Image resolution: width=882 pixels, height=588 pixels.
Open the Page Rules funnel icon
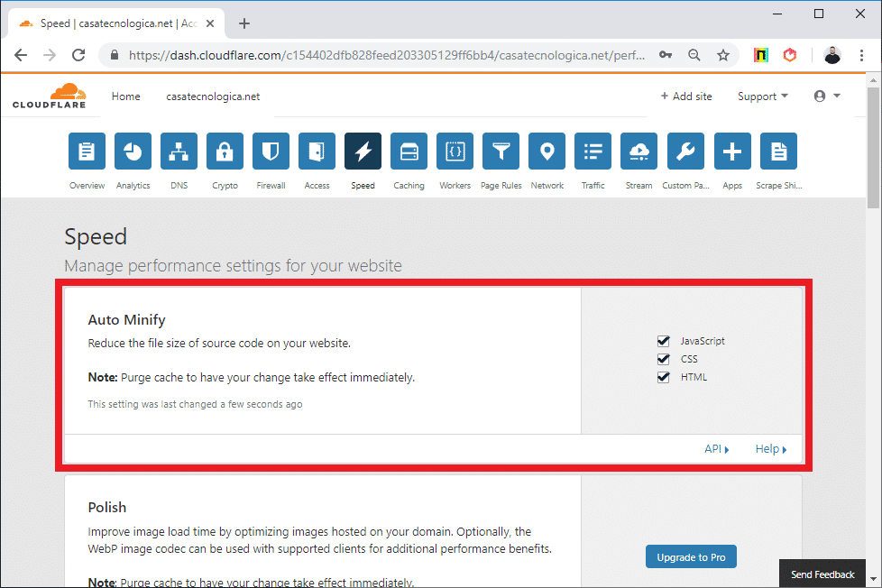point(501,151)
